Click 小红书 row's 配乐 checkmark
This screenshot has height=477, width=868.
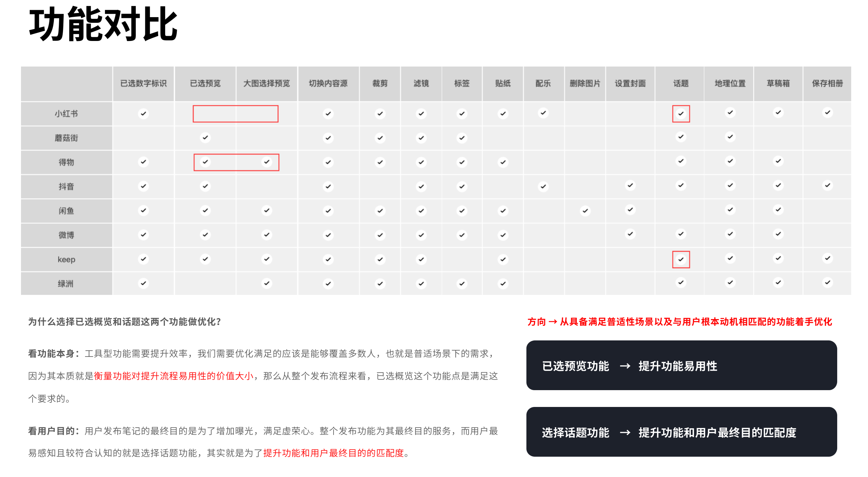(543, 113)
